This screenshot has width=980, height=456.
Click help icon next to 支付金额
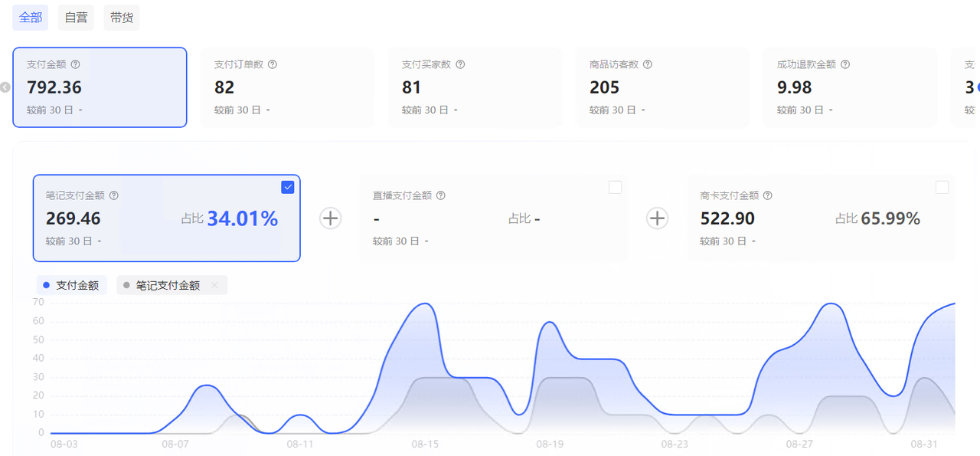click(x=75, y=65)
